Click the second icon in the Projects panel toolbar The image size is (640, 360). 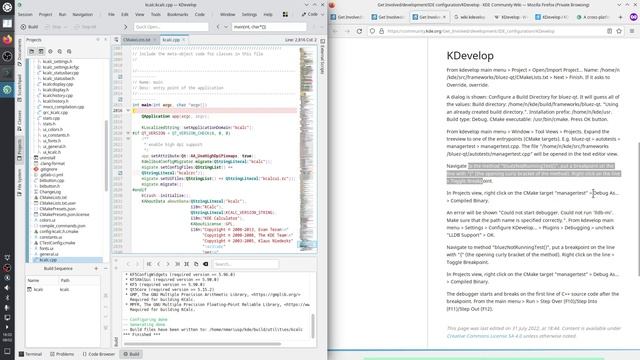[41, 51]
